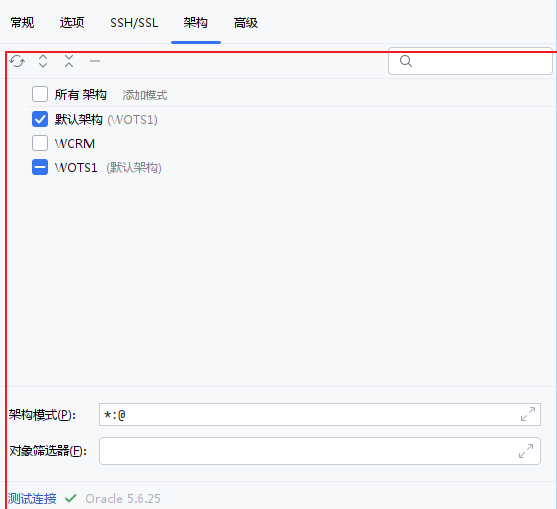Enable the WCRM schema checkbox

pos(40,143)
